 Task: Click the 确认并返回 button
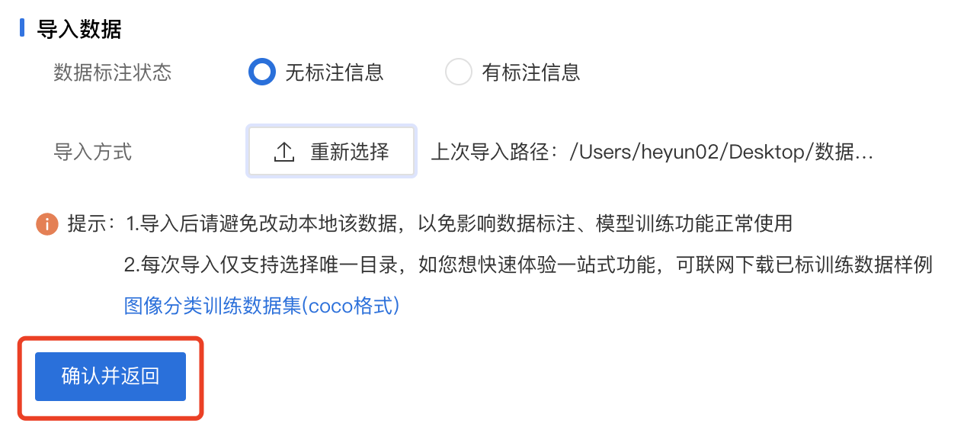tap(110, 377)
